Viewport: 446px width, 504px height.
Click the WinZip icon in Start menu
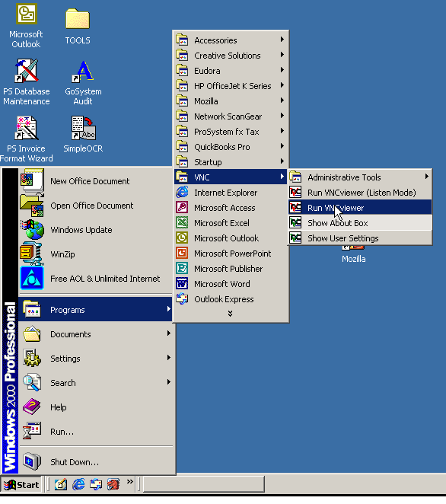click(x=32, y=254)
